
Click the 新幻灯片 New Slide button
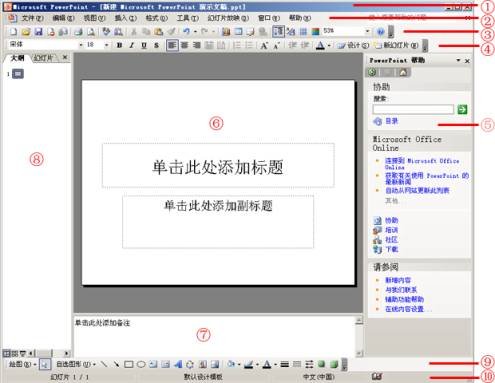[x=396, y=45]
